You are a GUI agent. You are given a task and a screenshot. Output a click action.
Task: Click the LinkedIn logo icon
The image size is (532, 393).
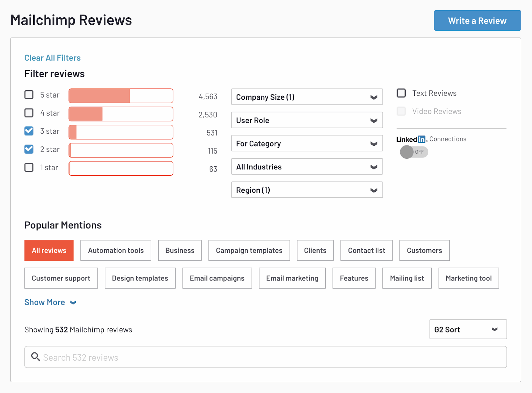tap(421, 139)
